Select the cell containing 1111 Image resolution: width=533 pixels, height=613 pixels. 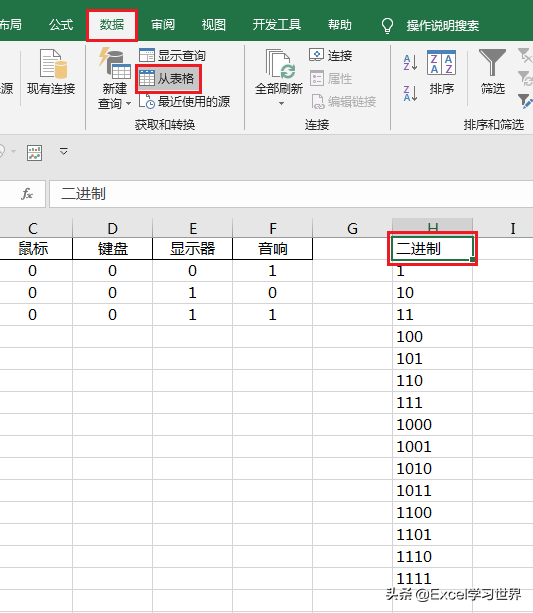[433, 579]
